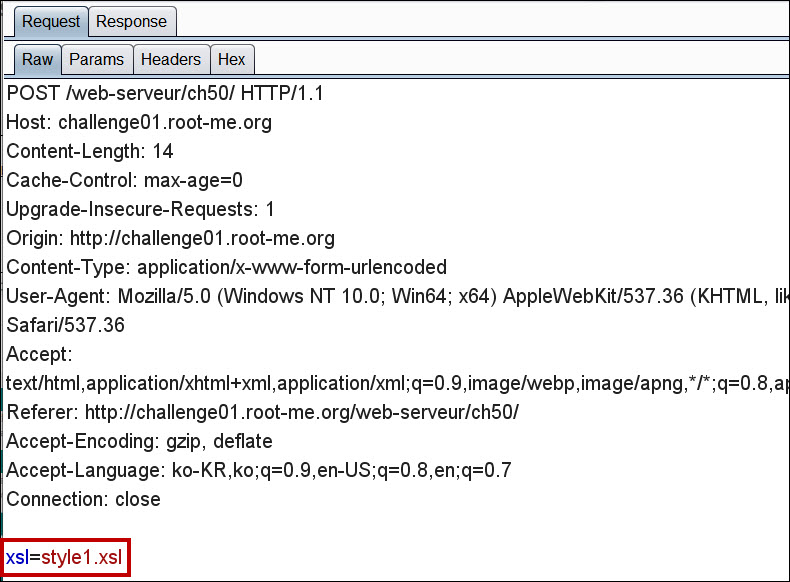Click the Safari/537.36 continuation line

click(65, 326)
